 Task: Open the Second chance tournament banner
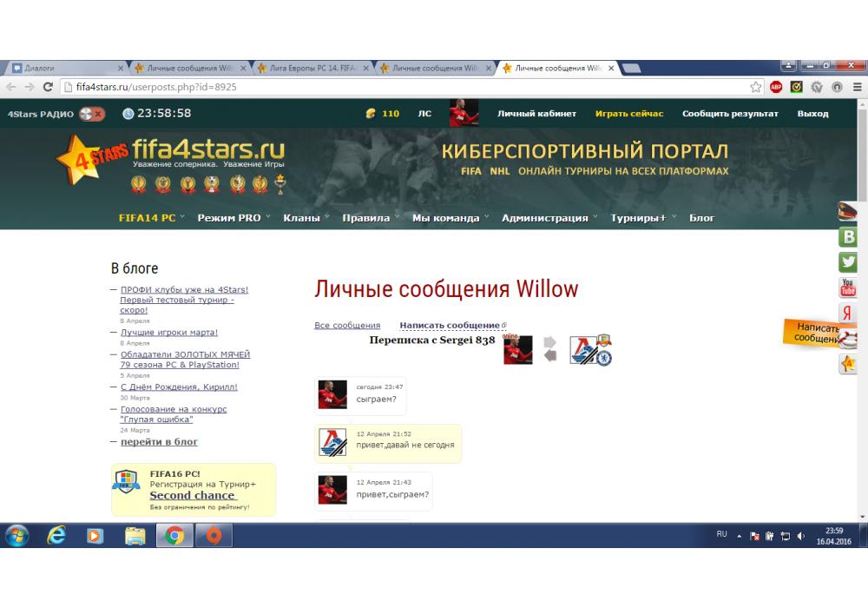click(x=193, y=495)
